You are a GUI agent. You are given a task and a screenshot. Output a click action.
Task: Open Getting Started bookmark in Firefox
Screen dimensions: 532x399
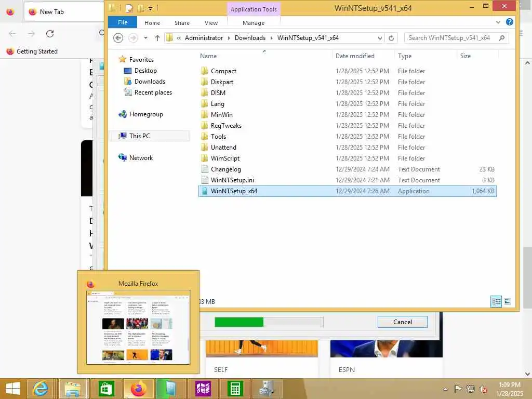pyautogui.click(x=32, y=51)
